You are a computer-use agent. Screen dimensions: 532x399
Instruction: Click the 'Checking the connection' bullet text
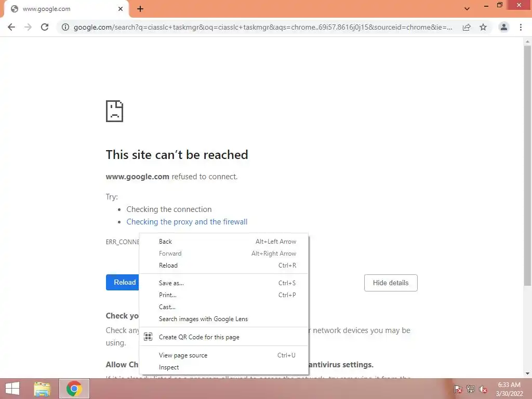coord(169,209)
